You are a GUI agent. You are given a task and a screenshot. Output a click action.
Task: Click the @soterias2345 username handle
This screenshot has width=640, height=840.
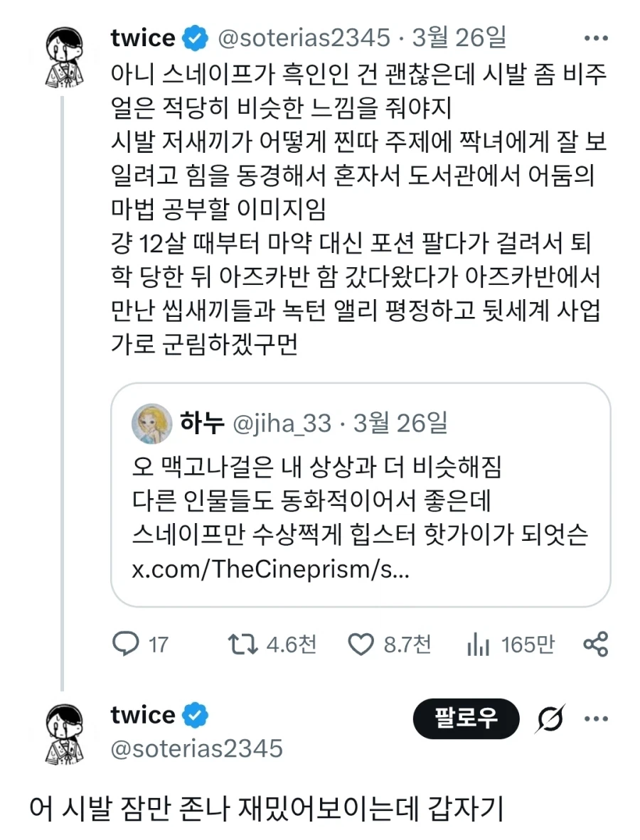coord(308,38)
